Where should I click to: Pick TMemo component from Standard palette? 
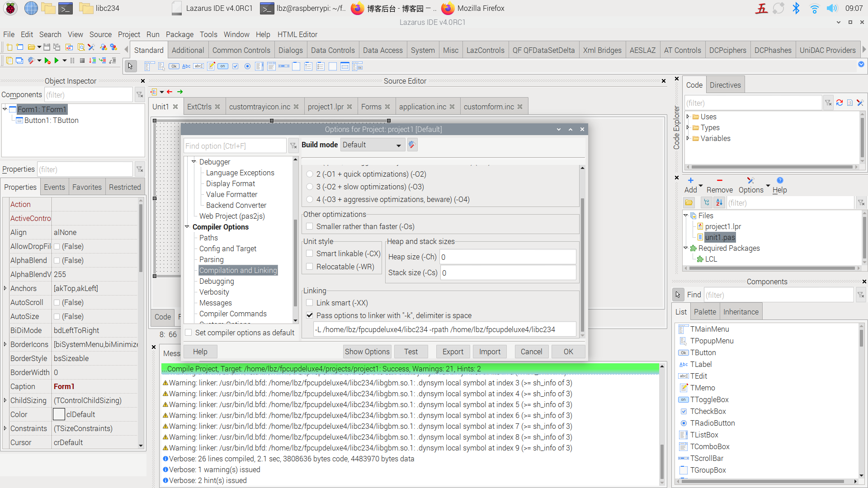coord(211,66)
